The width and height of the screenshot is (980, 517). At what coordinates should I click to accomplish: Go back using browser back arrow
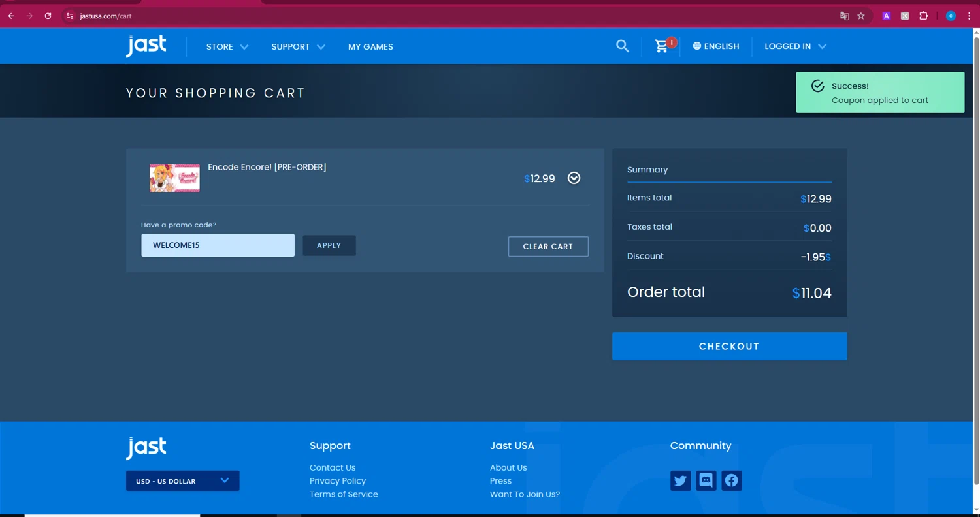[11, 16]
